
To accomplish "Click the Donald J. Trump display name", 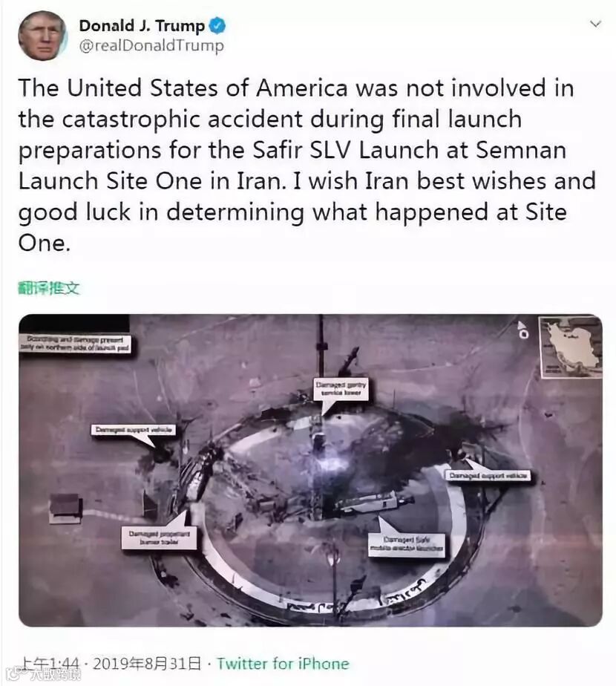I will (142, 26).
